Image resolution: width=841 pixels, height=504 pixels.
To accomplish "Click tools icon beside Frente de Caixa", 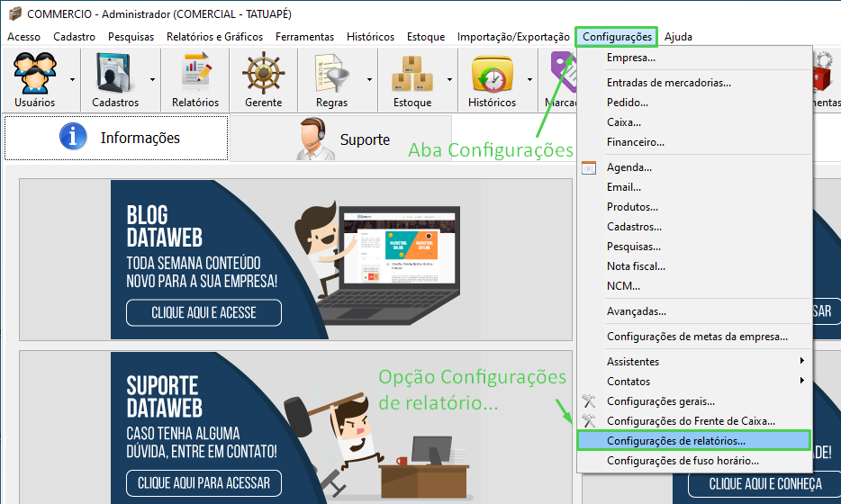I will pos(588,421).
